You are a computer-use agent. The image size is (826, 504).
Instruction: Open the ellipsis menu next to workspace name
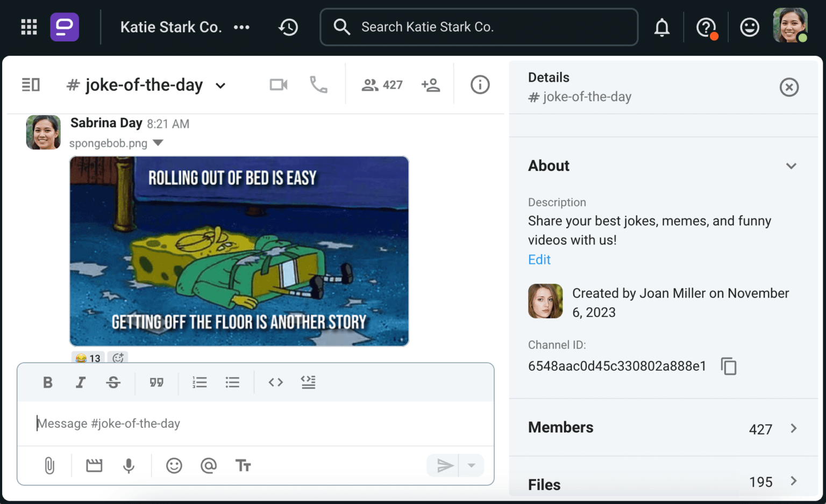click(241, 27)
